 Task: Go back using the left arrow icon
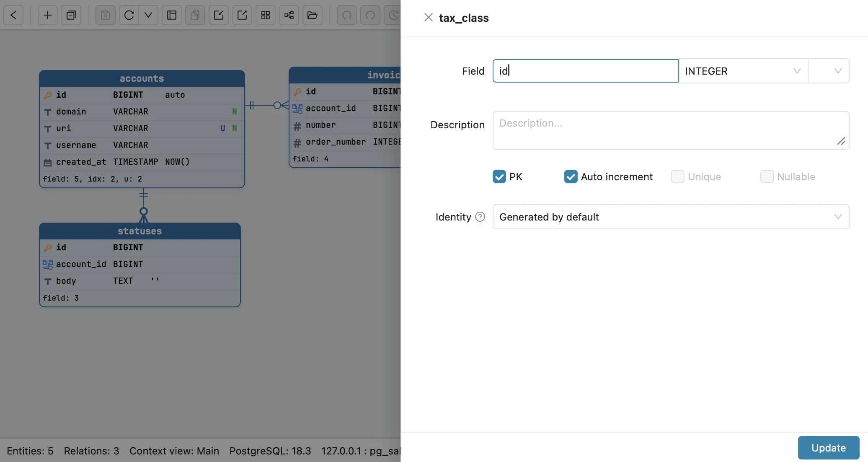pos(13,16)
